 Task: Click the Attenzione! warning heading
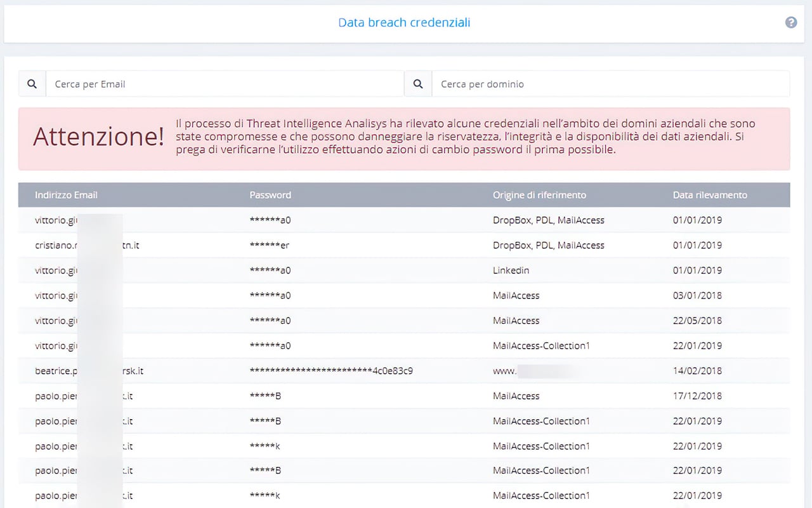(98, 137)
